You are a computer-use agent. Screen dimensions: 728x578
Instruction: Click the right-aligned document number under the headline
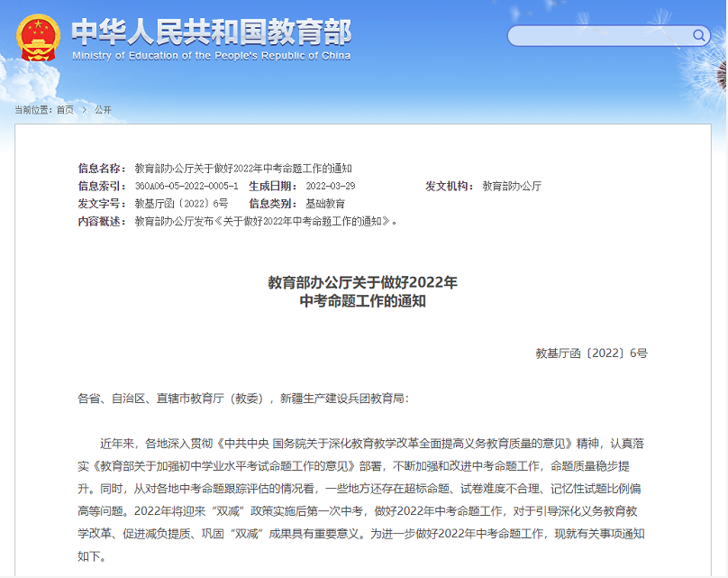click(591, 353)
